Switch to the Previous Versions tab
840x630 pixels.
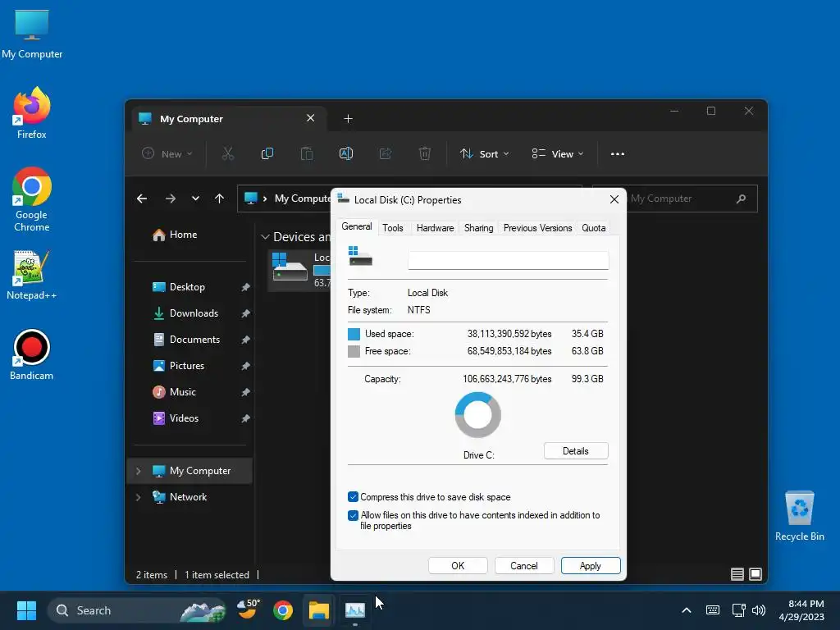click(537, 228)
